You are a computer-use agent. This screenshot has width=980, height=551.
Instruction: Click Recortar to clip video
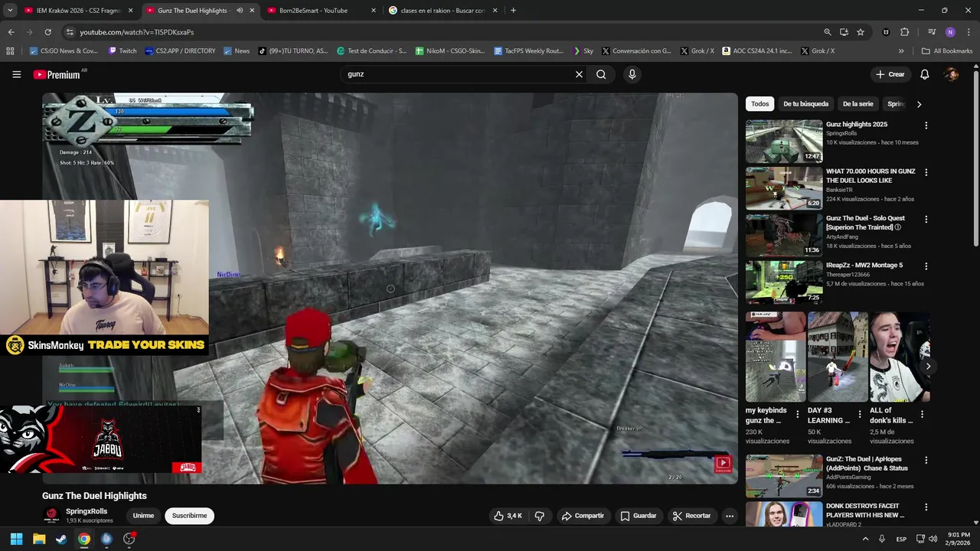coord(691,516)
